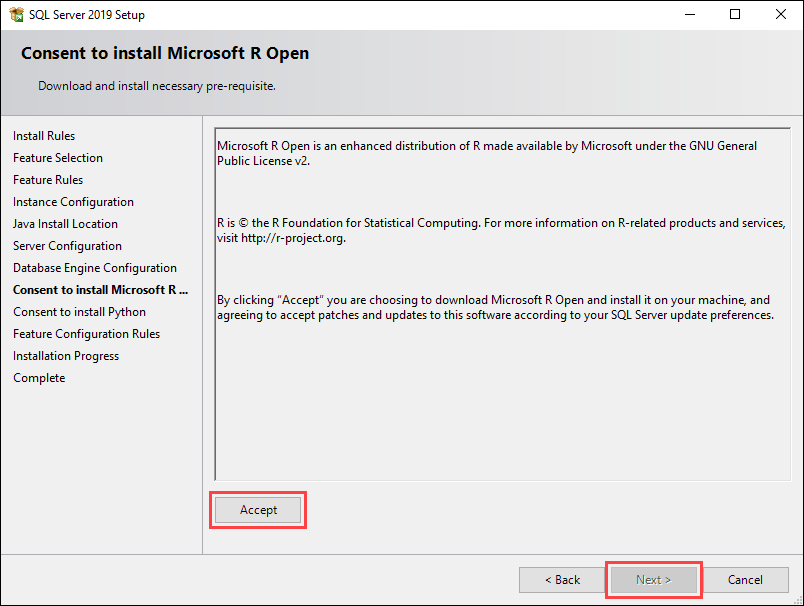Select the Instance Configuration step
The height and width of the screenshot is (606, 804).
(73, 202)
